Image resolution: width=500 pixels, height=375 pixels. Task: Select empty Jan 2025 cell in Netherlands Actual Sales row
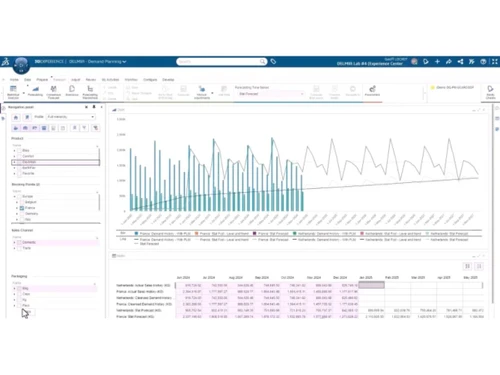tap(371, 285)
